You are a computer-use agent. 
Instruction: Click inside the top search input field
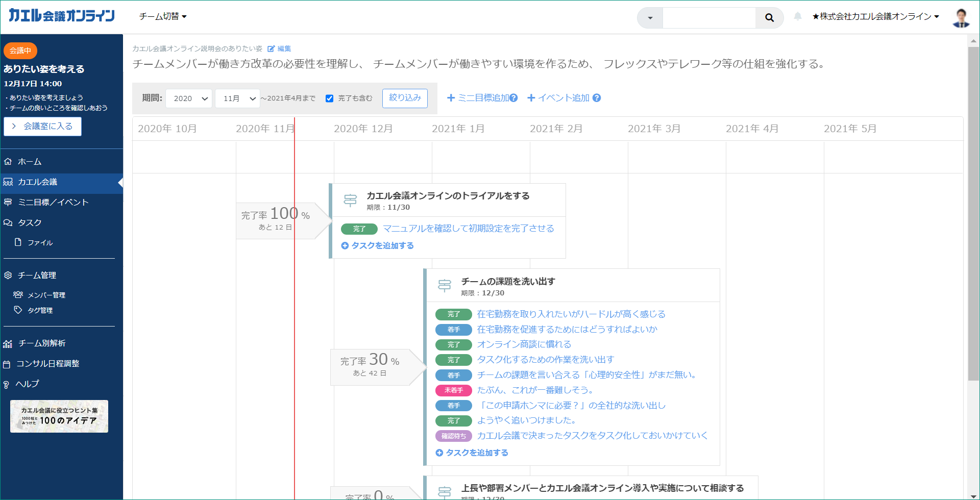pyautogui.click(x=708, y=18)
